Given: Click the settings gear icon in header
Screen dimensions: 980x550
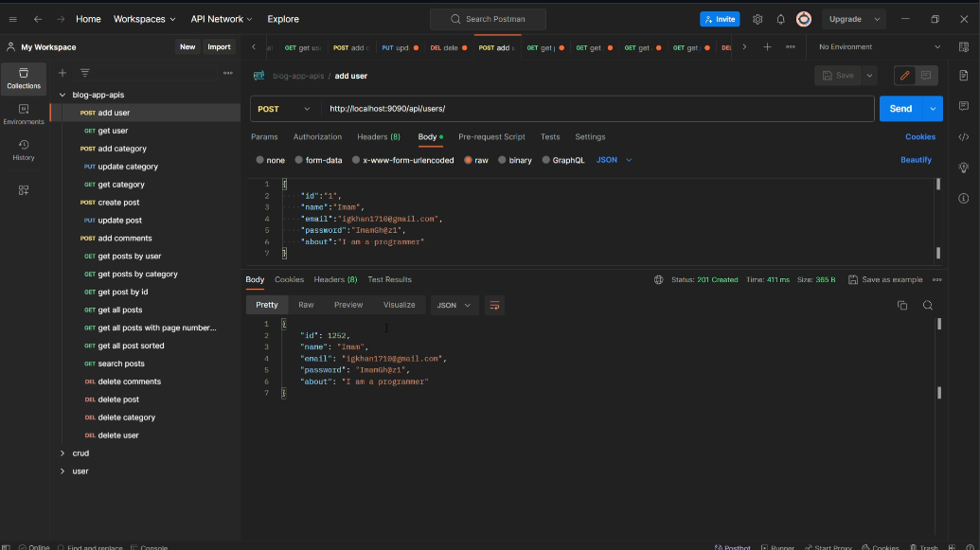Looking at the screenshot, I should 757,19.
